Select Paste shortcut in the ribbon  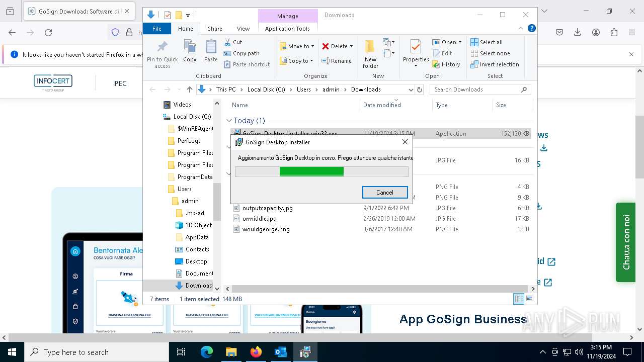[247, 64]
